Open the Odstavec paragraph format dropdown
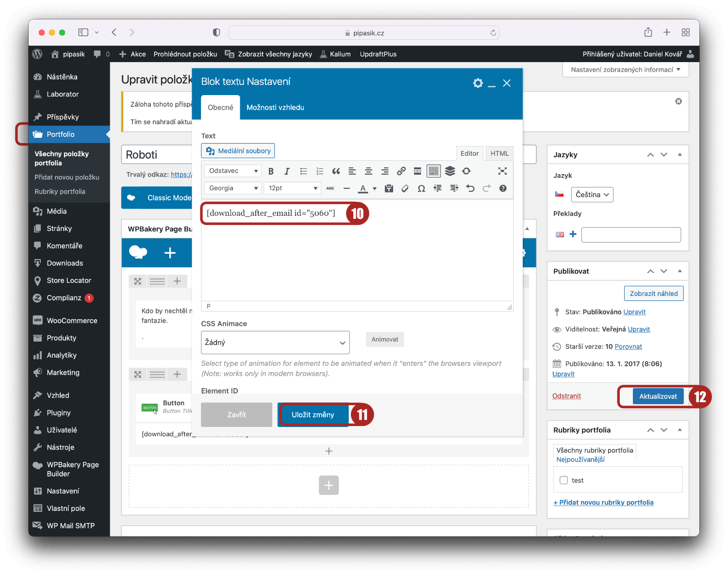 coord(233,171)
